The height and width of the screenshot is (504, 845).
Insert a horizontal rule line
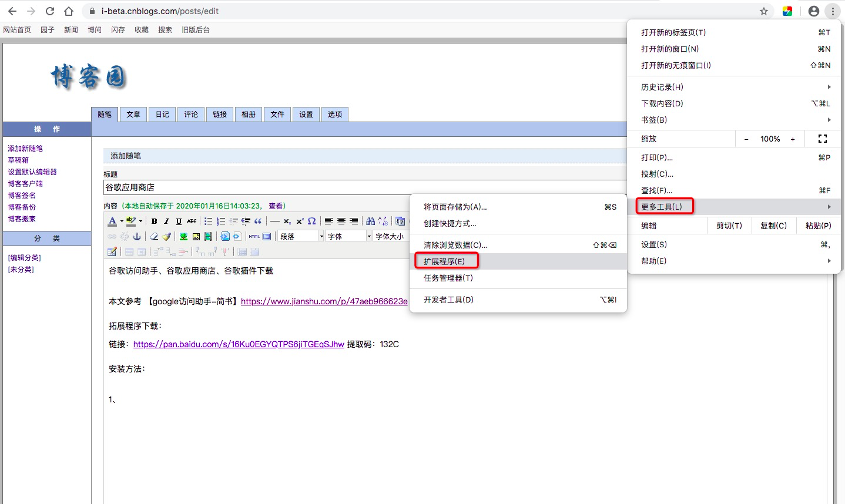coord(274,221)
